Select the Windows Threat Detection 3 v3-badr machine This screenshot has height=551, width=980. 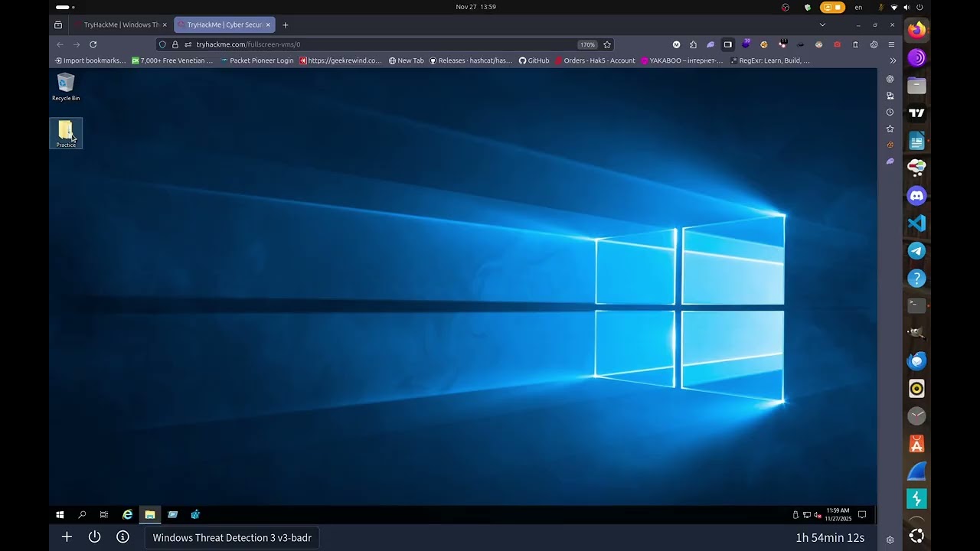[x=232, y=538]
